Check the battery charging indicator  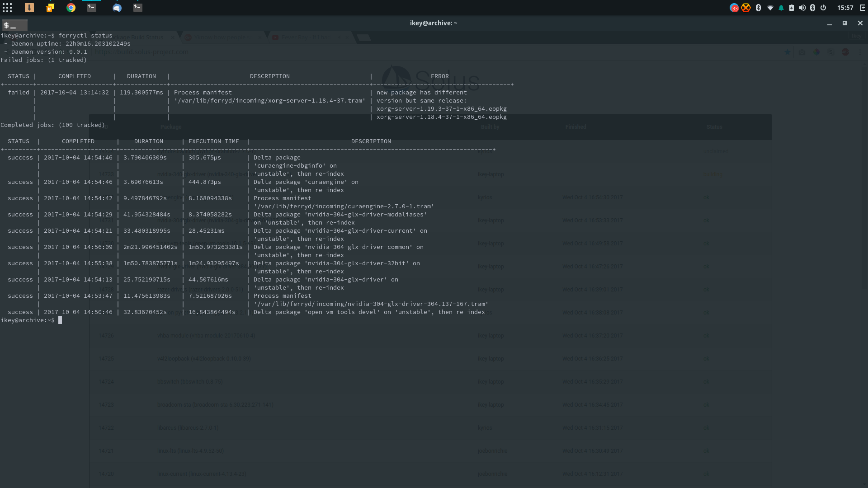pos(792,8)
